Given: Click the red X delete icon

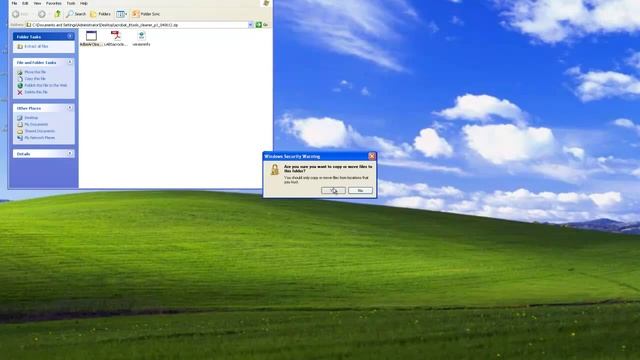Looking at the screenshot, I should coord(20,92).
